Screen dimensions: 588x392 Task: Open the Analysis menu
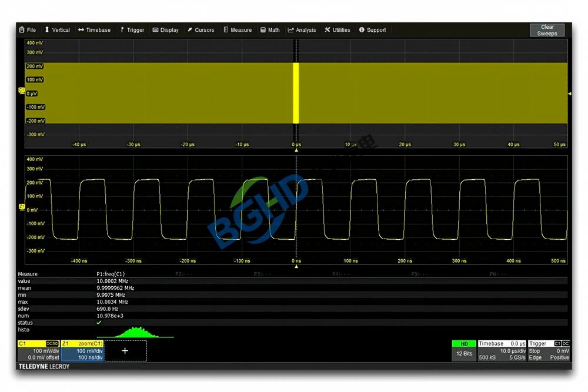[x=302, y=30]
